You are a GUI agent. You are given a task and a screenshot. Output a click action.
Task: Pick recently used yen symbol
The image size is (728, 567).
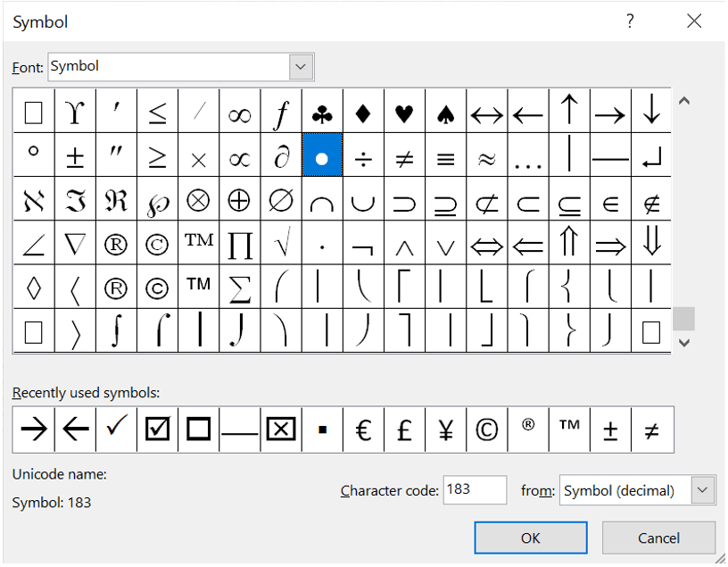point(445,430)
